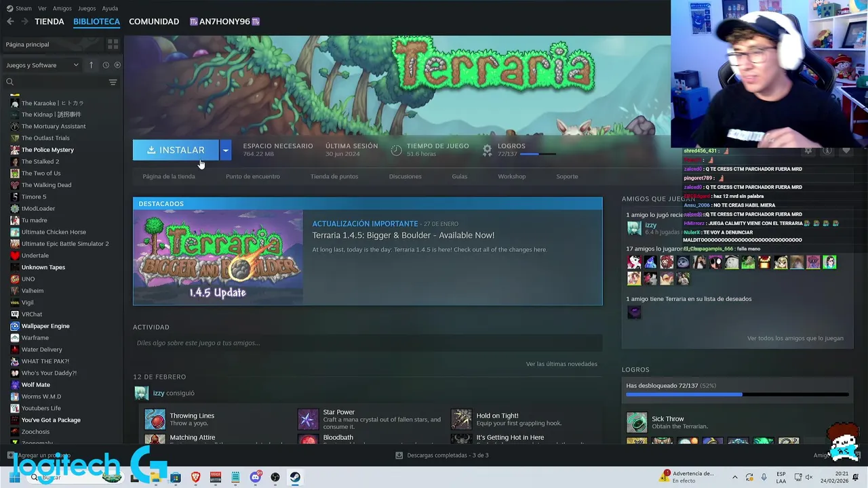The width and height of the screenshot is (868, 488).
Task: Open the Steam menu
Action: click(x=19, y=8)
